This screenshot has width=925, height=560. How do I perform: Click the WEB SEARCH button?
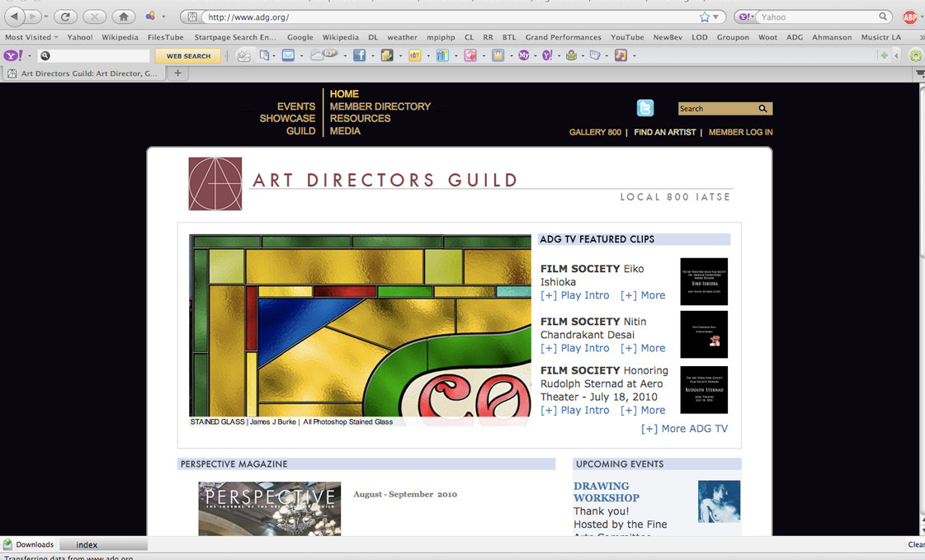click(x=187, y=56)
